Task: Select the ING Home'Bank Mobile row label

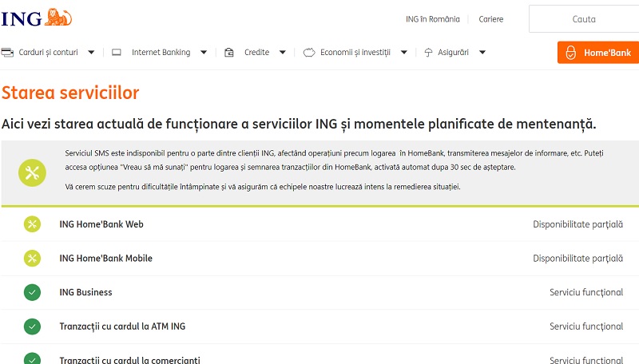Action: coord(106,258)
